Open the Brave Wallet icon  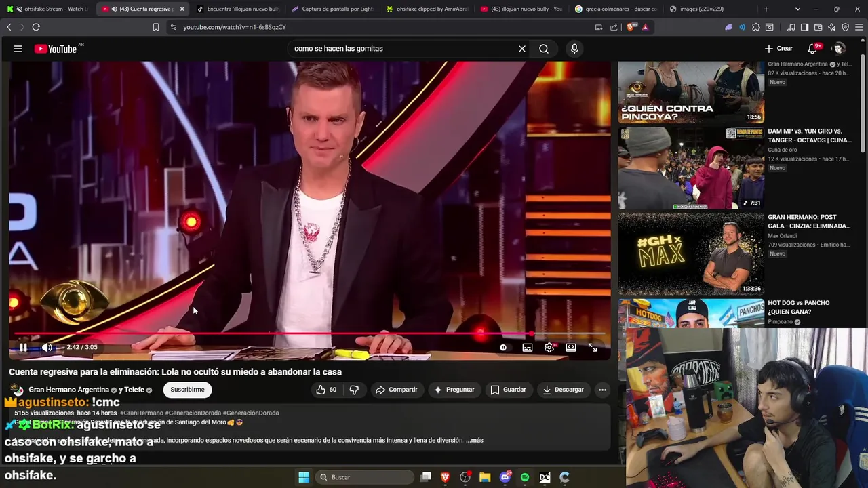click(818, 27)
